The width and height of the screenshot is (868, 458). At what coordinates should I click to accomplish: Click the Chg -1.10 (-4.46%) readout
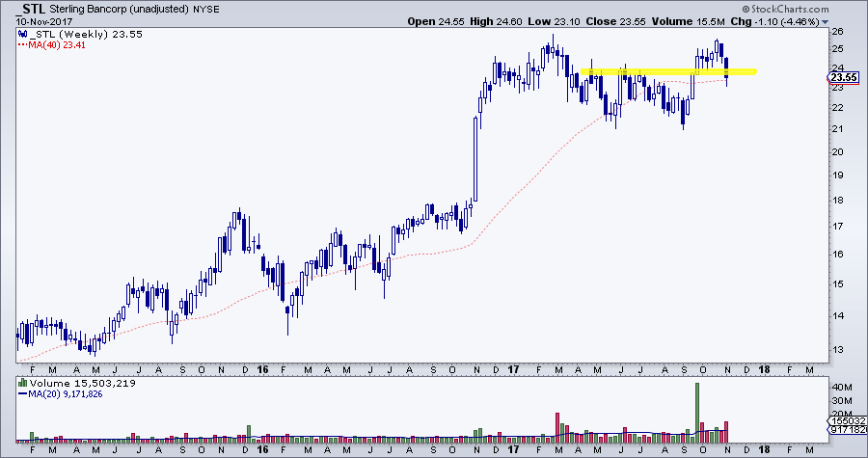click(x=774, y=21)
